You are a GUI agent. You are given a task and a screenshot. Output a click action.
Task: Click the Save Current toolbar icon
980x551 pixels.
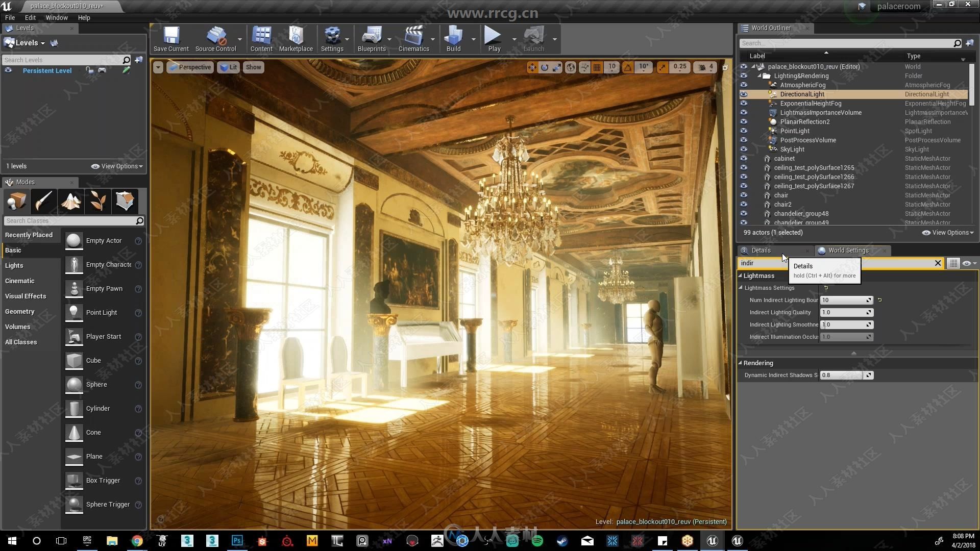pos(171,39)
